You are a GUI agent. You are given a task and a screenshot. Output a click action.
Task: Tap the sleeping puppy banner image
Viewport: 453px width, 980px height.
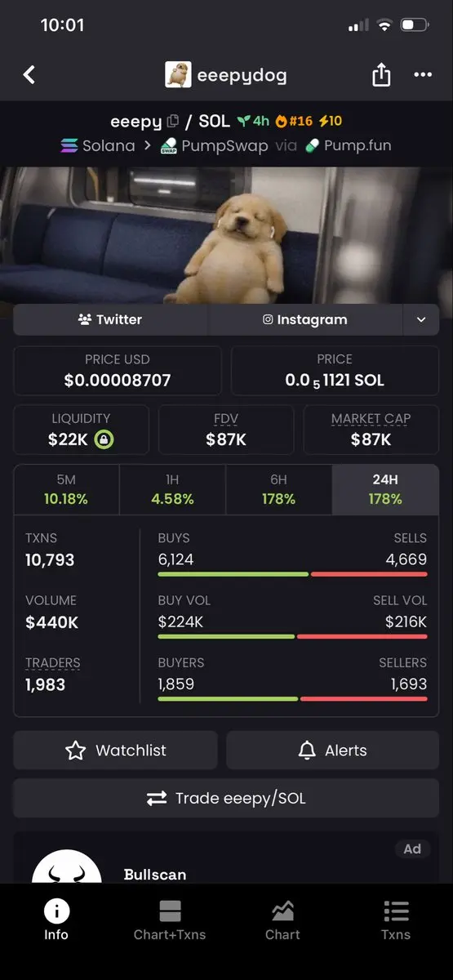click(x=226, y=235)
